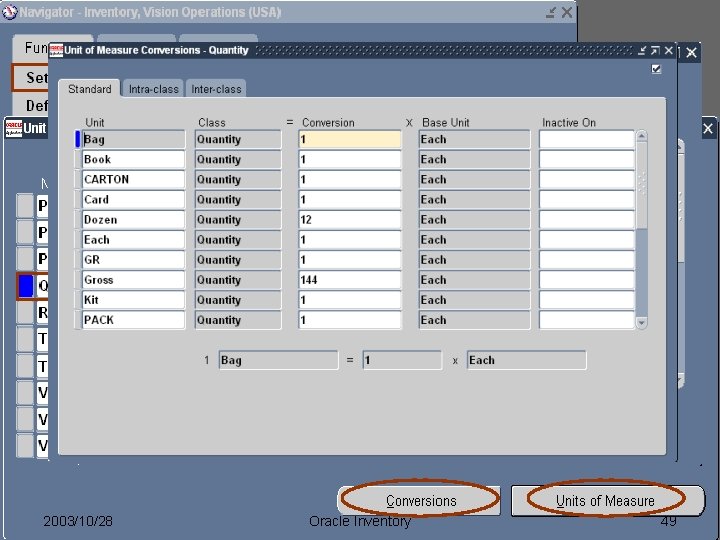This screenshot has width=720, height=540.
Task: Click the Class field in Book row
Action: pyautogui.click(x=238, y=159)
